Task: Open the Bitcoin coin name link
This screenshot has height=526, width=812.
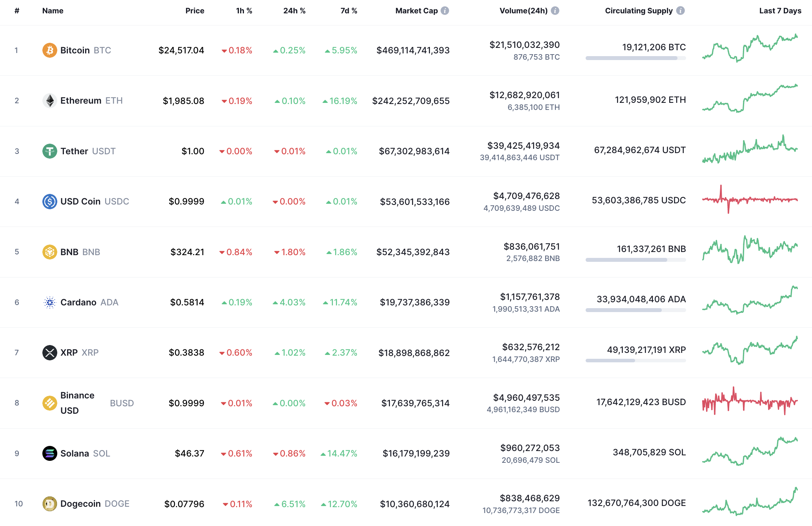Action: tap(76, 50)
